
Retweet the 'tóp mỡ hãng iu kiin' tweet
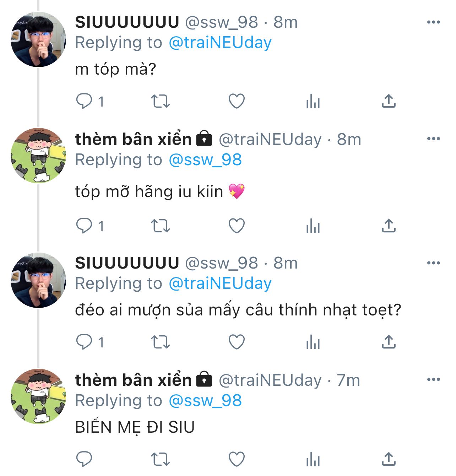[161, 226]
